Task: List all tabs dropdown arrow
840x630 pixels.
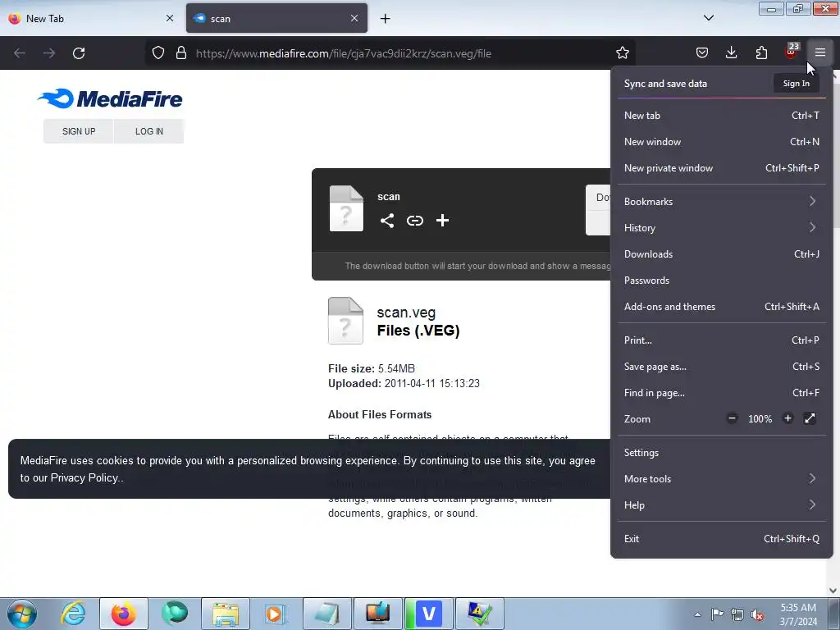Action: pos(708,18)
